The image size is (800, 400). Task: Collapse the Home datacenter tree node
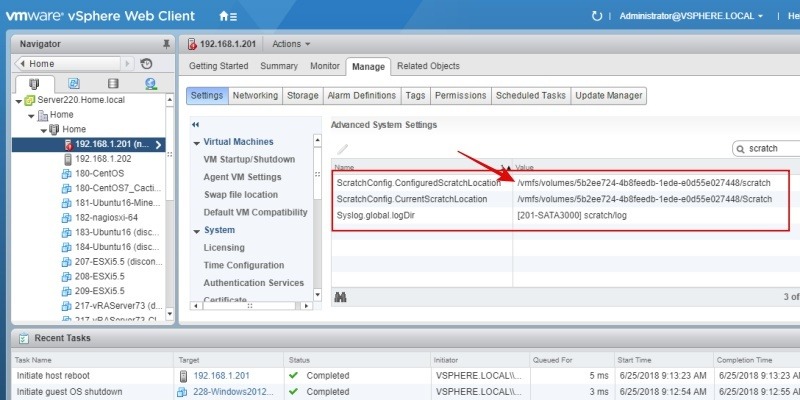pos(32,115)
